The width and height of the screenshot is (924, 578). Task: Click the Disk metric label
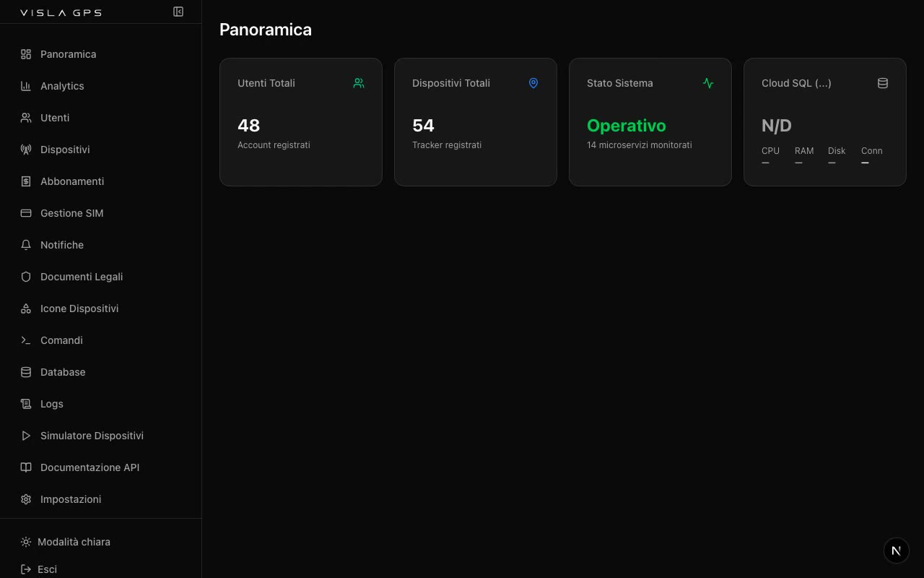(837, 151)
